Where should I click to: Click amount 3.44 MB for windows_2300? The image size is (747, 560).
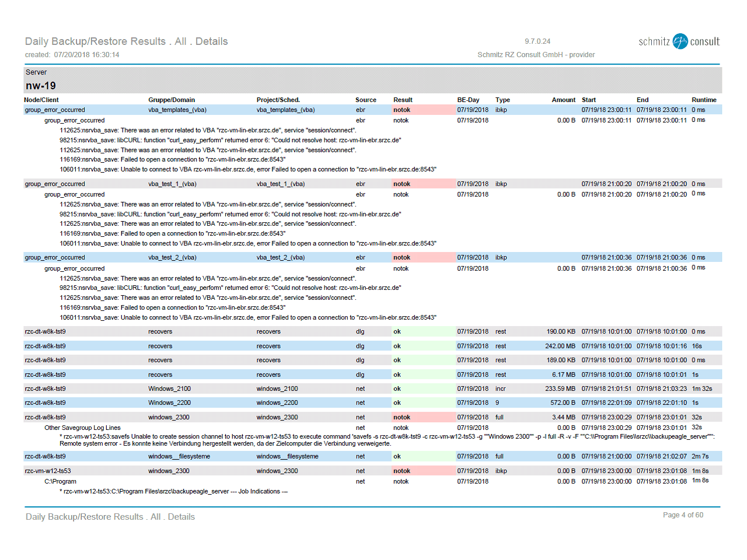pos(564,417)
